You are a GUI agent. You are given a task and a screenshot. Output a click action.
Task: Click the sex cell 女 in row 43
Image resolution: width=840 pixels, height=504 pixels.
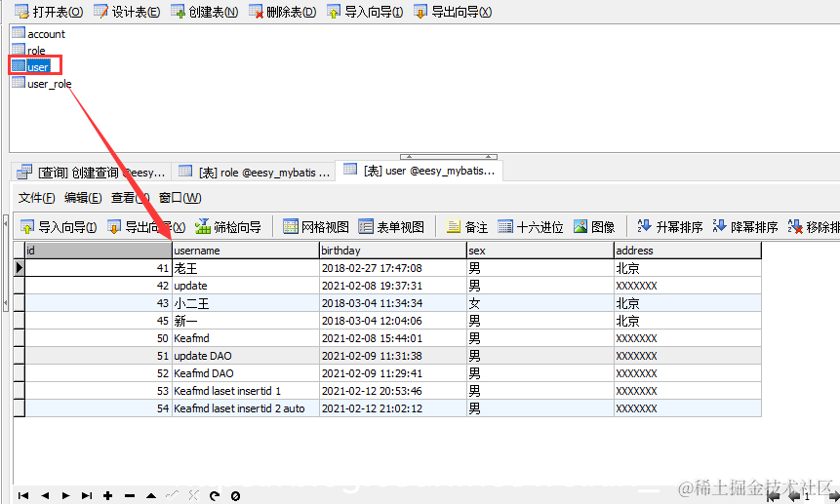[x=540, y=303]
